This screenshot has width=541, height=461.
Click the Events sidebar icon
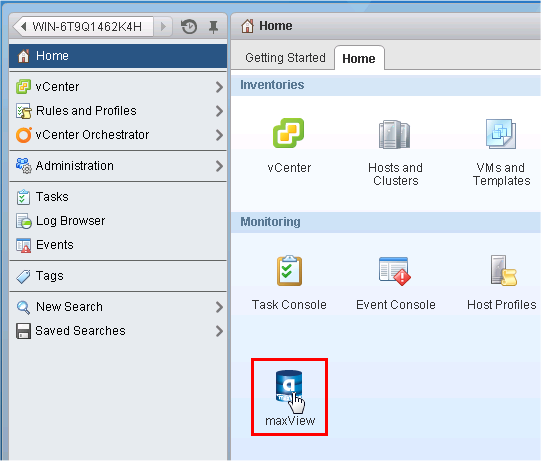(x=23, y=245)
